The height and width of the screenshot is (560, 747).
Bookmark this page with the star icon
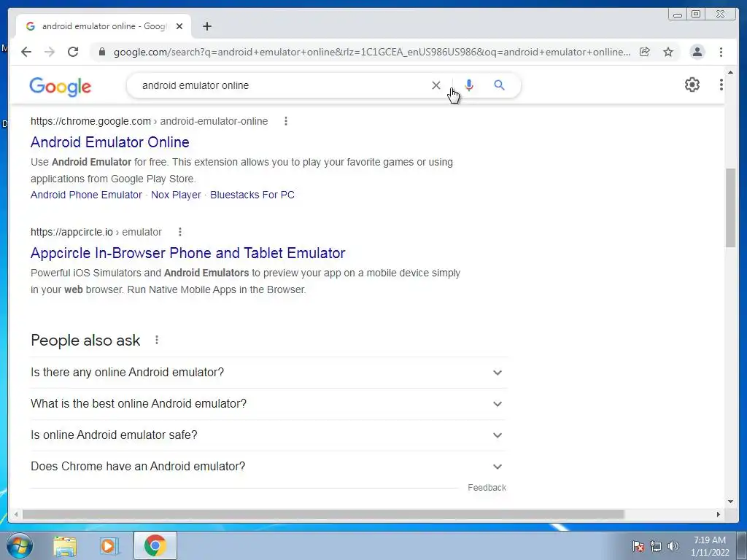click(x=668, y=52)
